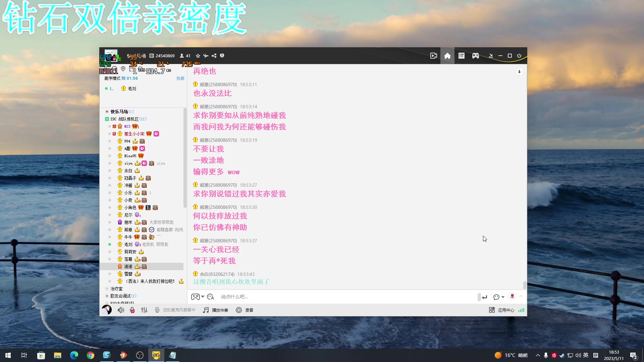Open the gamepad dropdown in chat input
644x362 pixels.
click(x=198, y=297)
